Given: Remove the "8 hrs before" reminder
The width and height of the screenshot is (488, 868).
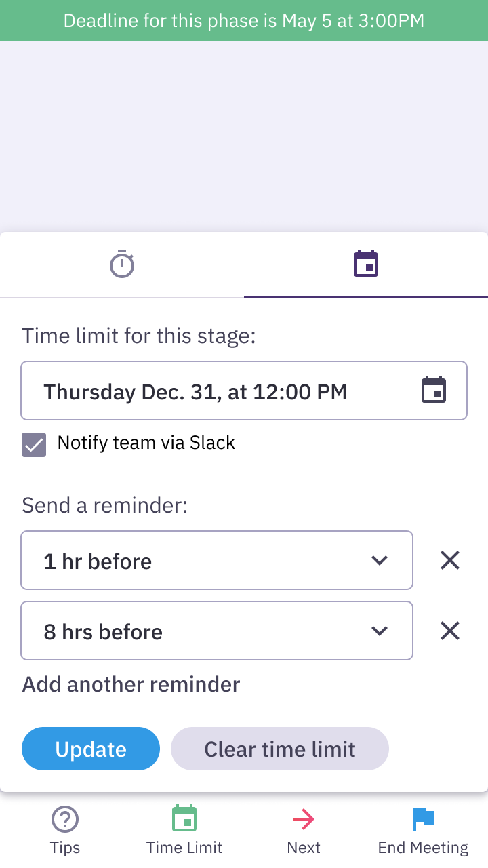Looking at the screenshot, I should (449, 631).
